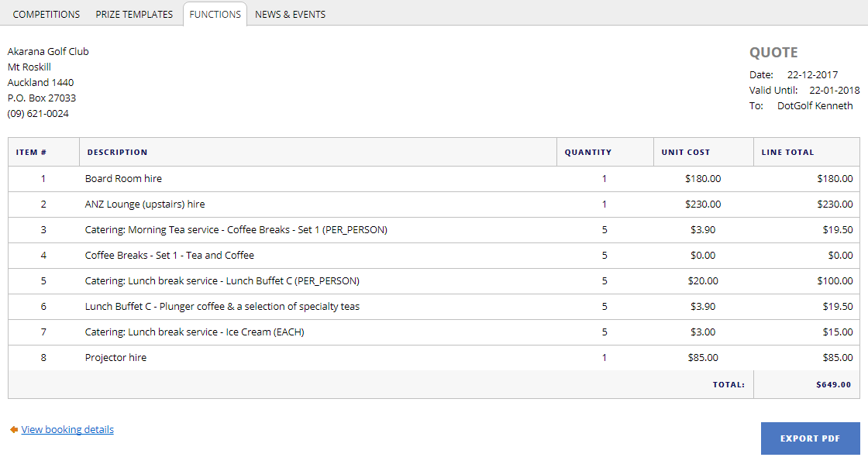This screenshot has width=868, height=471.
Task: Click the orange back arrow icon
Action: coord(14,429)
